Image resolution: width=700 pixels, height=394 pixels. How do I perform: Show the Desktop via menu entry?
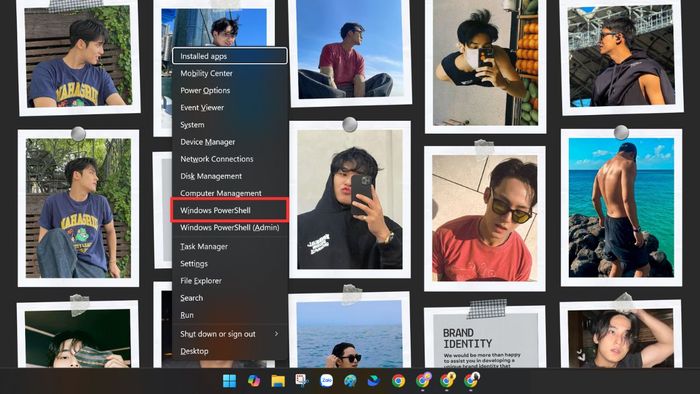coord(229,351)
